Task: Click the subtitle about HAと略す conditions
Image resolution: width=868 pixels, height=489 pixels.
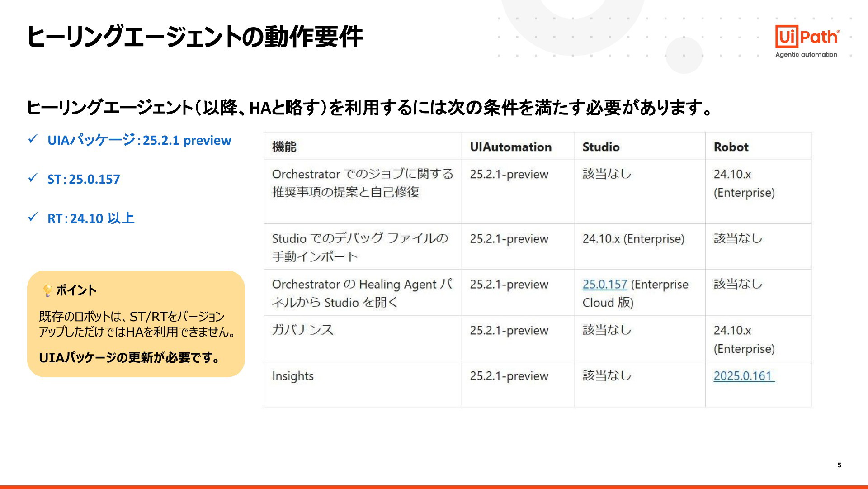Action: [370, 108]
